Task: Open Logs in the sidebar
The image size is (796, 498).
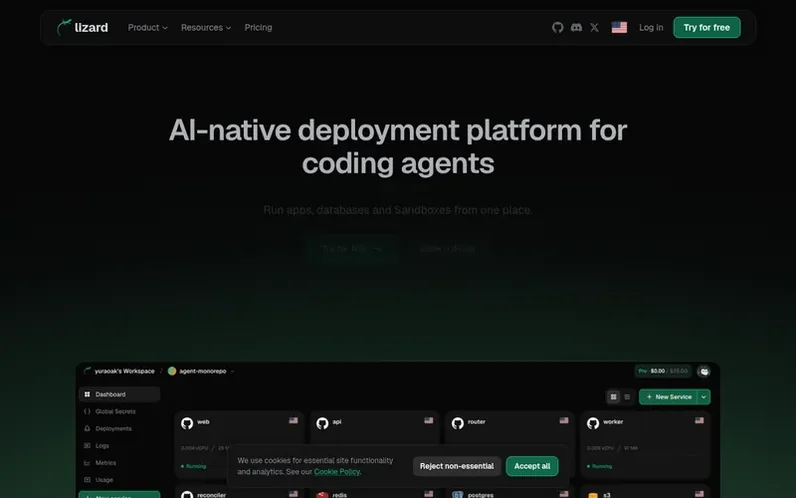Action: [x=119, y=446]
